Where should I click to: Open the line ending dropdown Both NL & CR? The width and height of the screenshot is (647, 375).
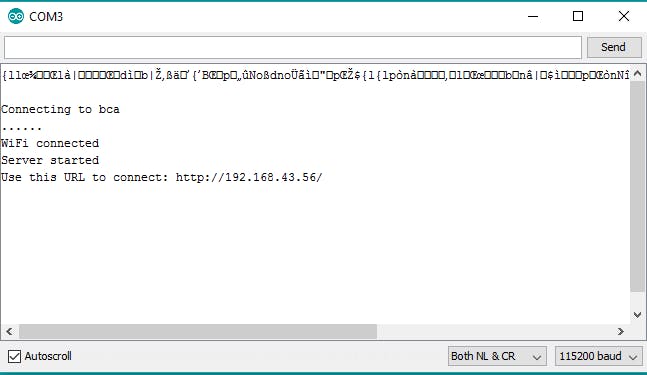point(497,356)
